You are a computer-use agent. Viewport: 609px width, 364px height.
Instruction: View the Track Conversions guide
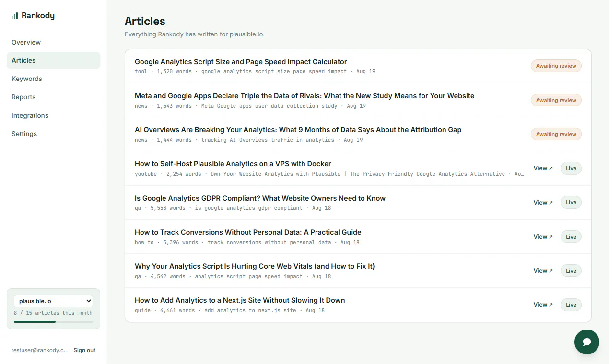[x=543, y=237]
